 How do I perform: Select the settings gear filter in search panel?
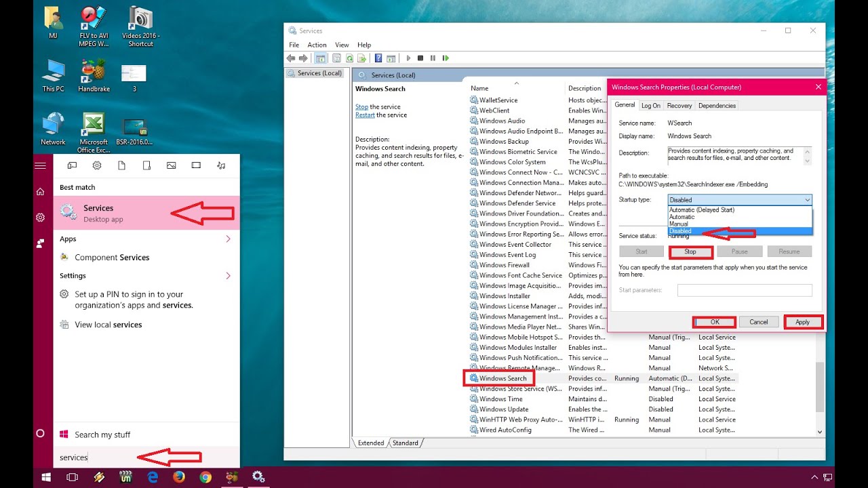tap(97, 165)
